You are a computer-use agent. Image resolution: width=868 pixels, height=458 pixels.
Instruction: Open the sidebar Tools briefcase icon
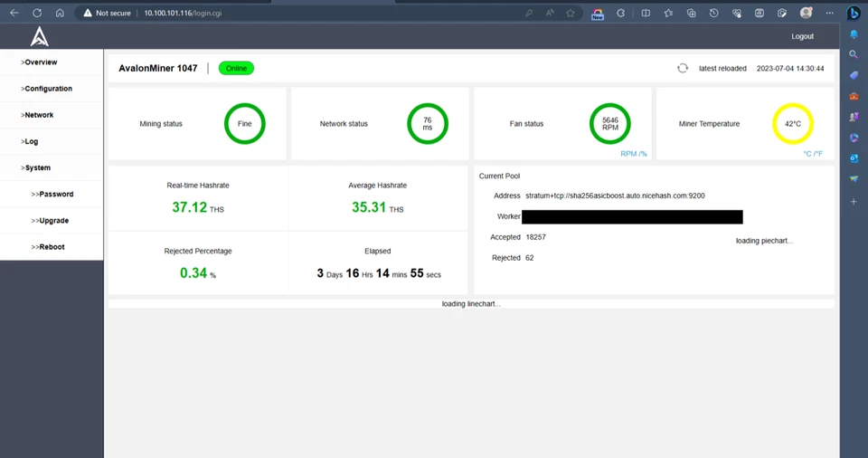click(x=854, y=96)
